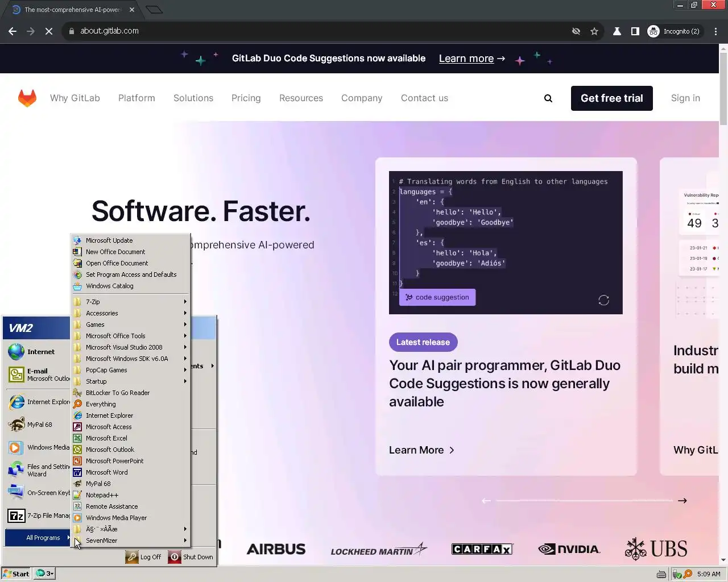728x582 pixels.
Task: Stop loading the page
Action: coord(49,31)
